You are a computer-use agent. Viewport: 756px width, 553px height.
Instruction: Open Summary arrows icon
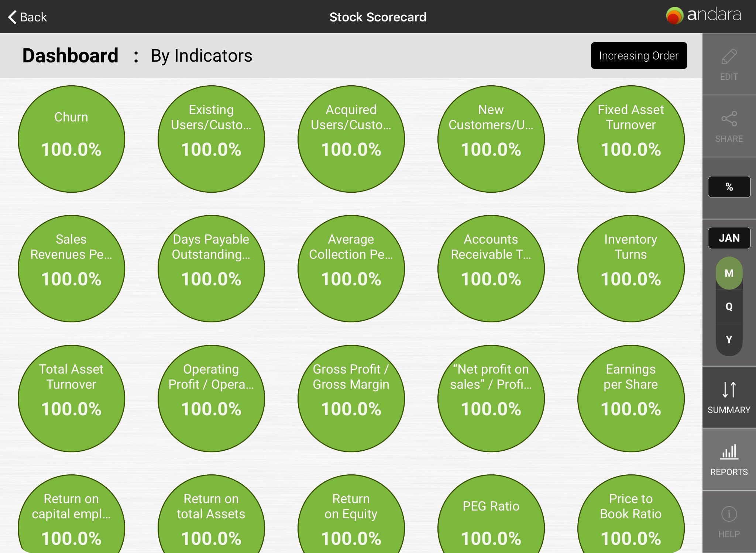(729, 390)
